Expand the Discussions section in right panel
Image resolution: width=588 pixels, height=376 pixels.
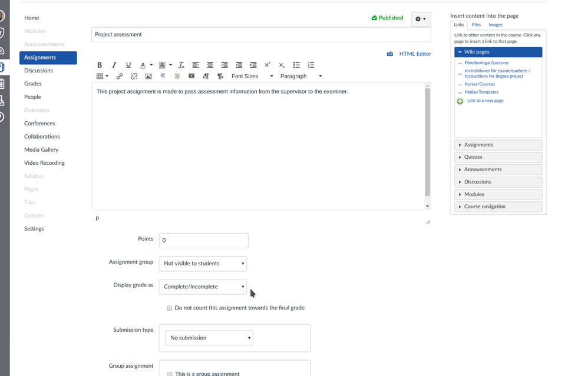[498, 182]
